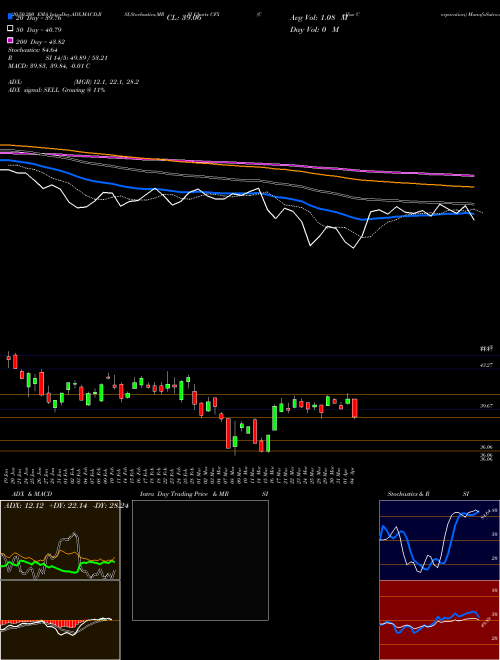500x660 pixels.
Task: Click the 'ADX signal: SELL Growing @ 11%' text
Action: click(56, 90)
